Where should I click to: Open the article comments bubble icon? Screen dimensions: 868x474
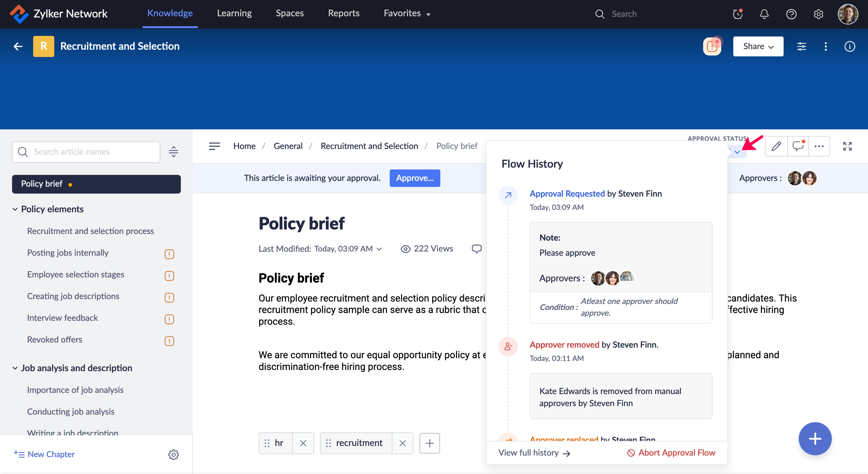(797, 146)
